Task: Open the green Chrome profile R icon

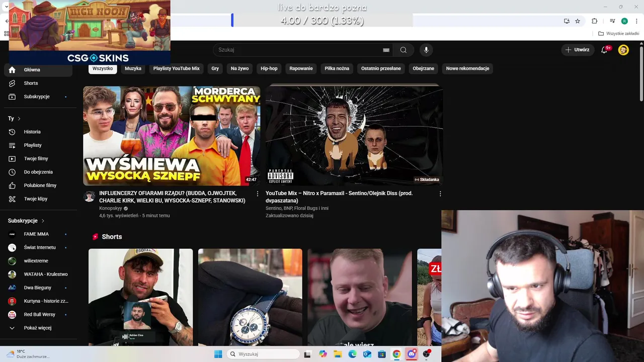Action: [624, 21]
